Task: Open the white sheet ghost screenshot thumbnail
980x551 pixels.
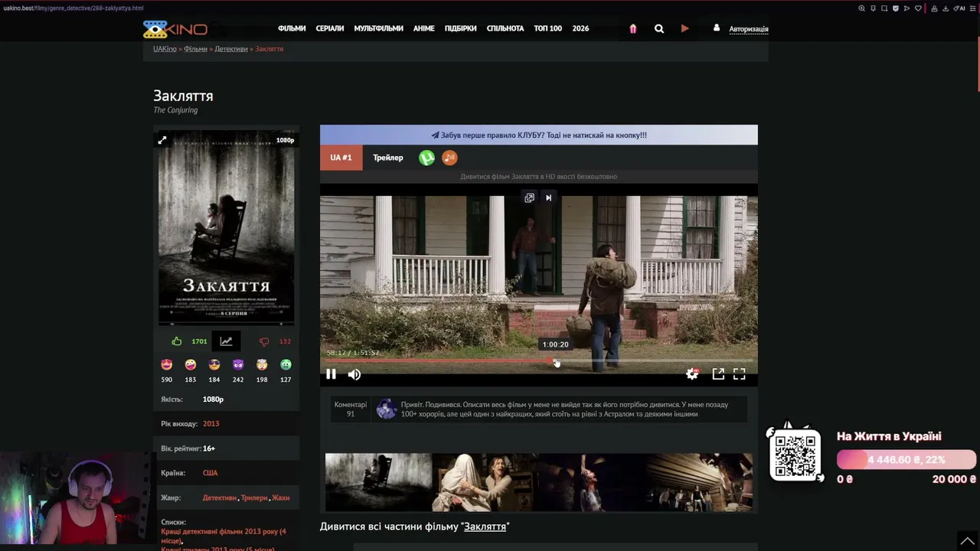Action: (485, 482)
